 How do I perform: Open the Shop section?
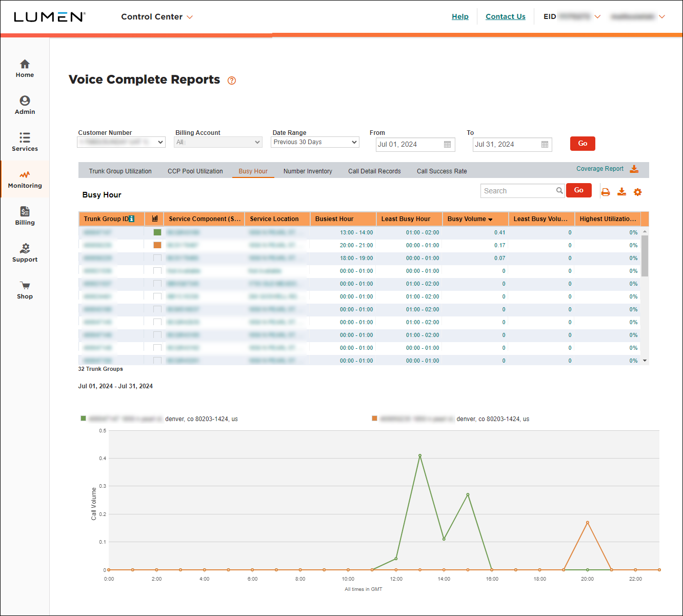pos(25,290)
